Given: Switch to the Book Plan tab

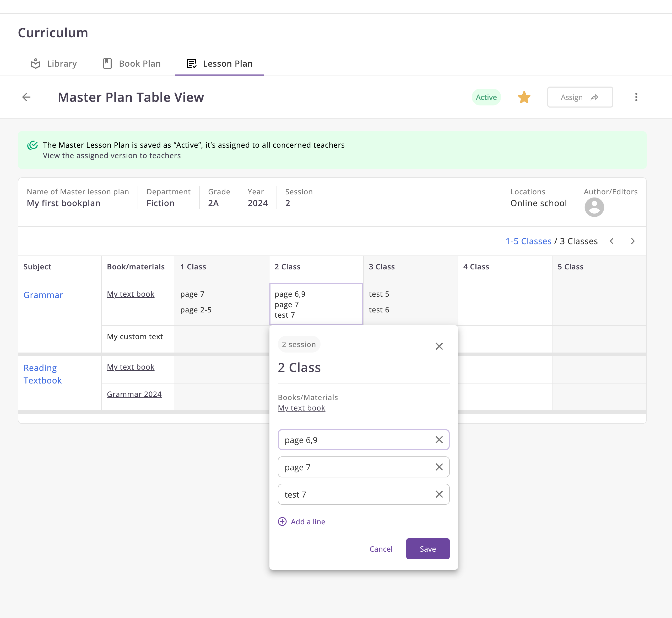Looking at the screenshot, I should coord(132,63).
